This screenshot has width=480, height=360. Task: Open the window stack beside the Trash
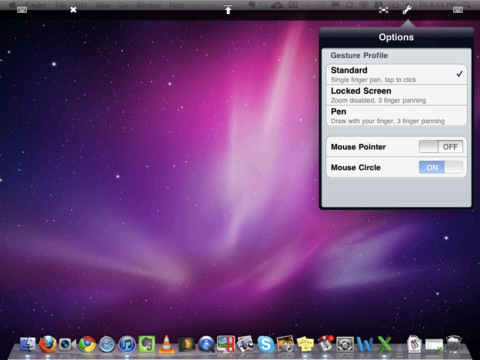tap(434, 345)
